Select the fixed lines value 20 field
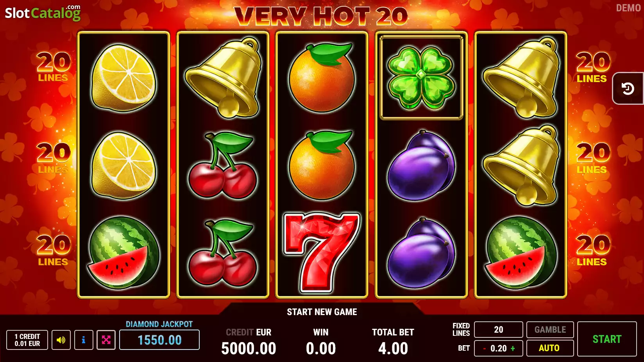Screen dimensions: 644x362 (x=498, y=330)
